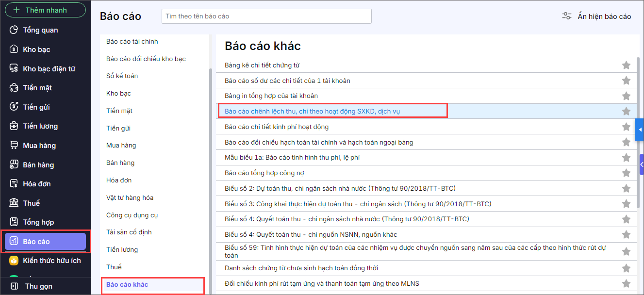Open the Kiến thức hữu ích icon
The image size is (644, 295).
14,261
